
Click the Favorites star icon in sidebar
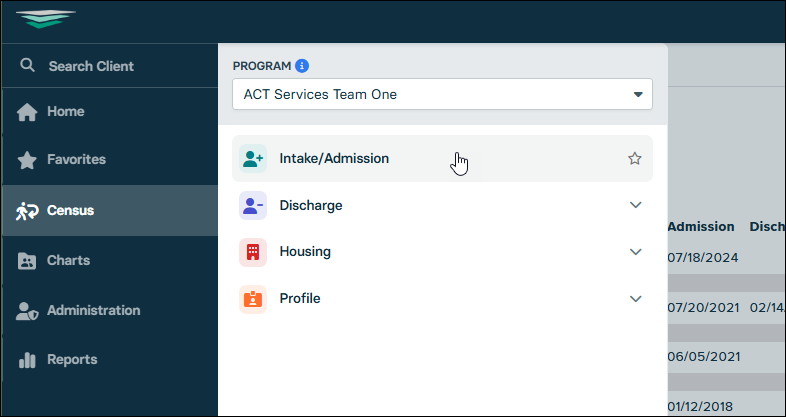click(x=27, y=159)
